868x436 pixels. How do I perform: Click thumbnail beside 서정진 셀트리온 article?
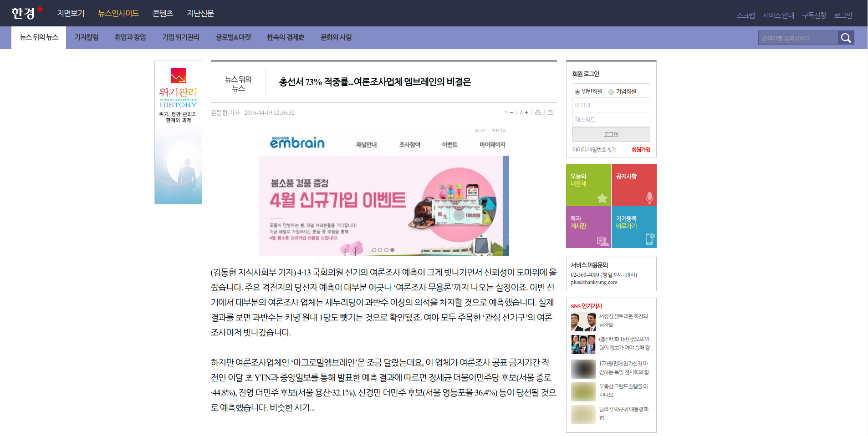pyautogui.click(x=583, y=322)
